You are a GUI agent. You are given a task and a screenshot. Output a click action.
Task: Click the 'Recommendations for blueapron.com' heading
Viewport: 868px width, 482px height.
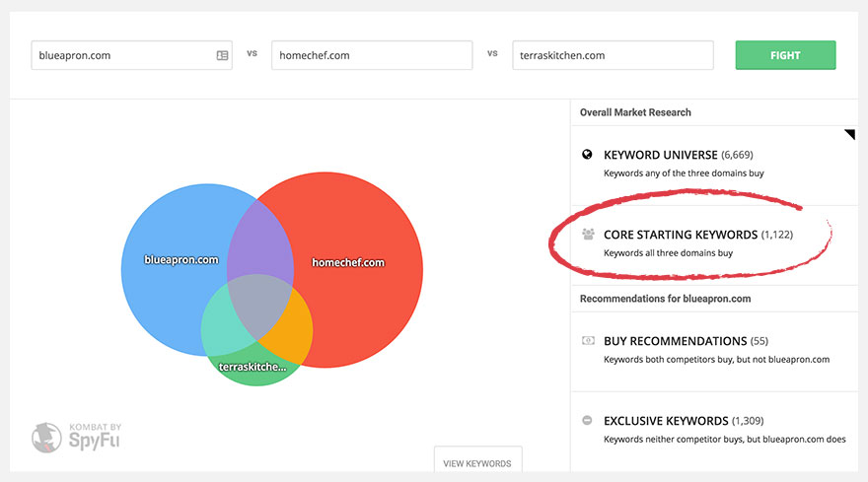666,299
